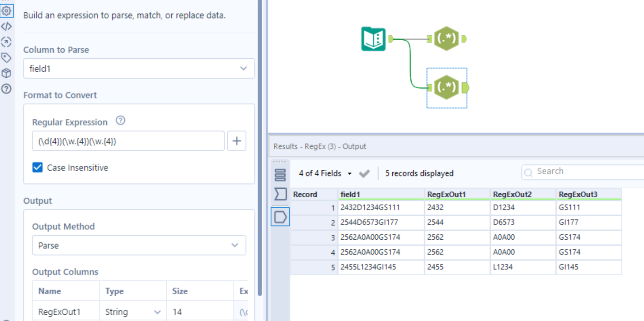Click the Regular Expression help icon

click(120, 121)
